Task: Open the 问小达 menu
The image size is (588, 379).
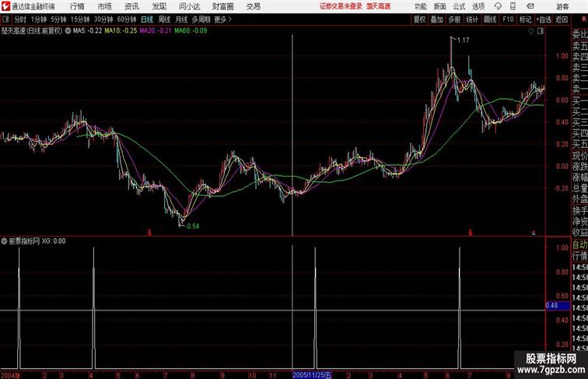Action: click(x=189, y=6)
